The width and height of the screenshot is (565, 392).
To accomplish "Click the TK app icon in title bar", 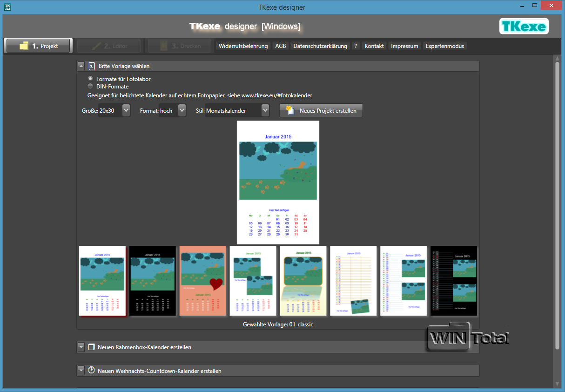I will (x=7, y=7).
